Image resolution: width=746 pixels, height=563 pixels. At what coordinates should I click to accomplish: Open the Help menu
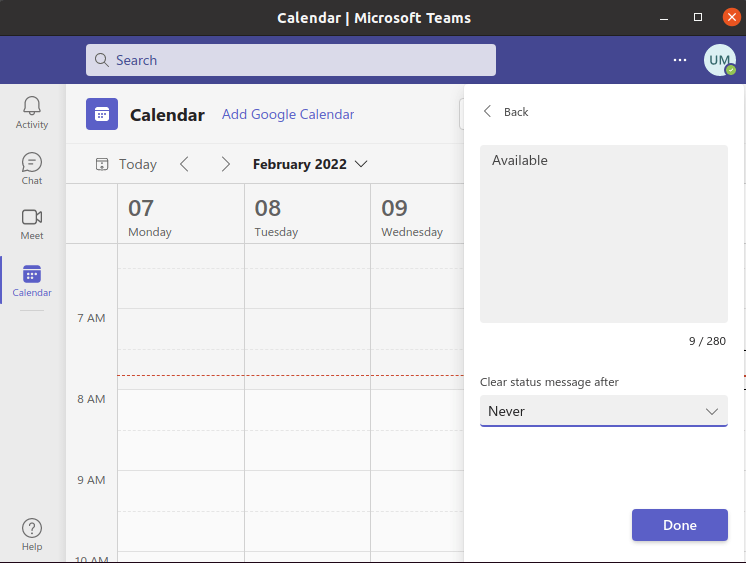click(32, 534)
